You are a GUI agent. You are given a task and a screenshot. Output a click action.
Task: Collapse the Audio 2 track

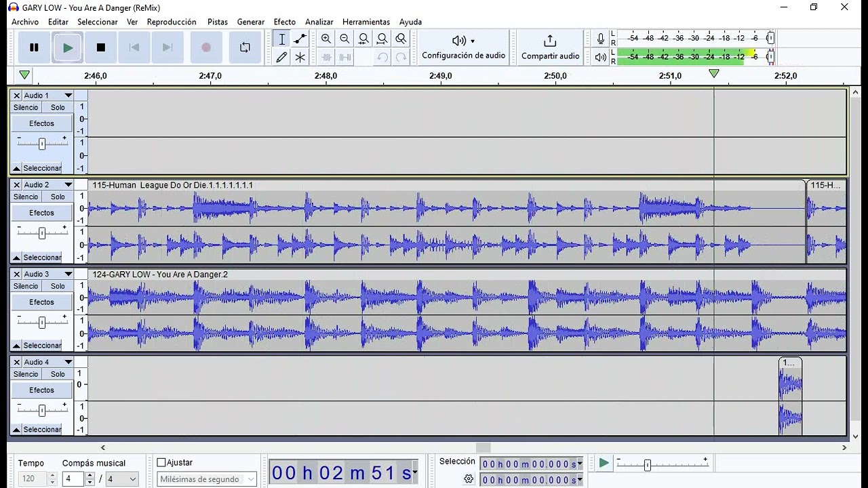16,258
